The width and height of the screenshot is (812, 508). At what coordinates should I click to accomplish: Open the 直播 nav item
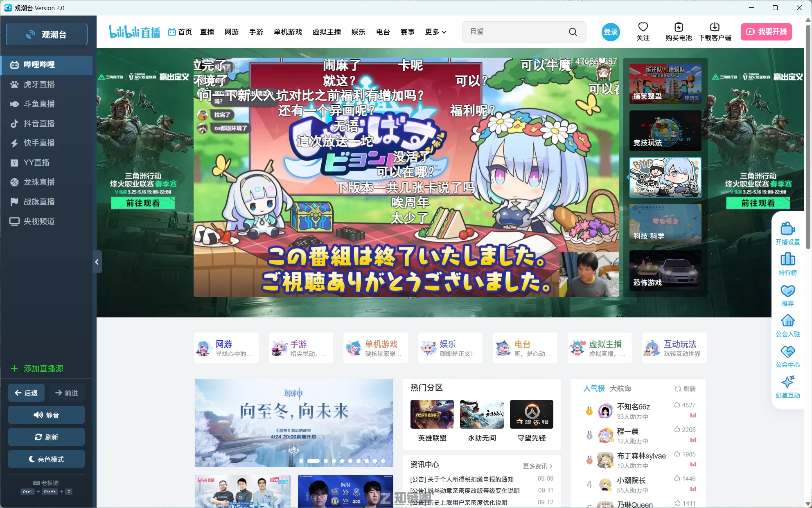tap(207, 32)
